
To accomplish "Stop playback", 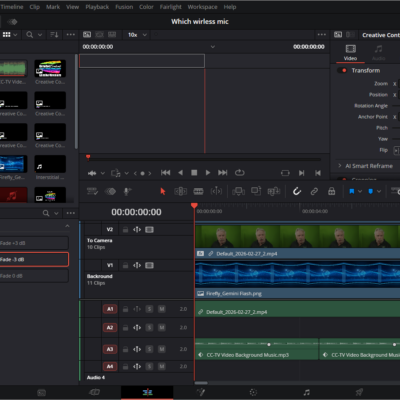I will click(194, 173).
